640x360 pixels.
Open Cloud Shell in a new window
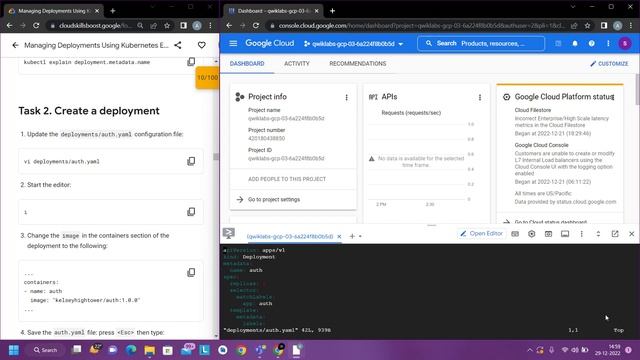click(615, 234)
